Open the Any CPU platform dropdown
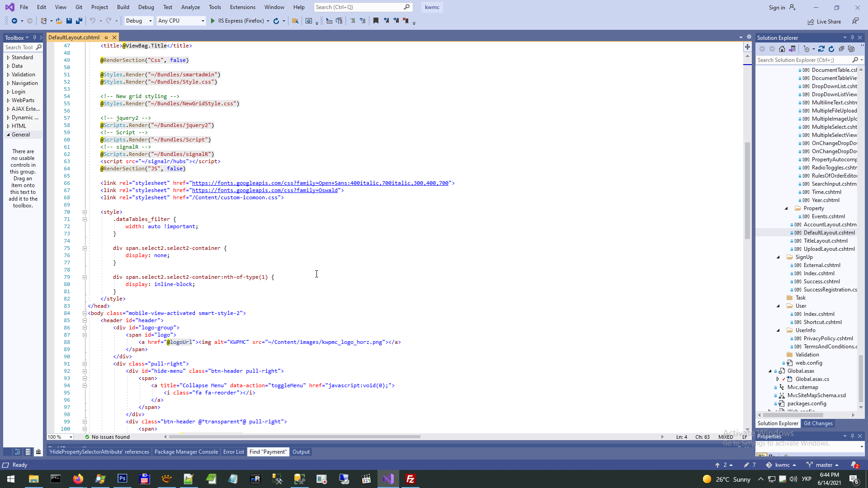Screen dimensions: 868x488 pos(202,21)
